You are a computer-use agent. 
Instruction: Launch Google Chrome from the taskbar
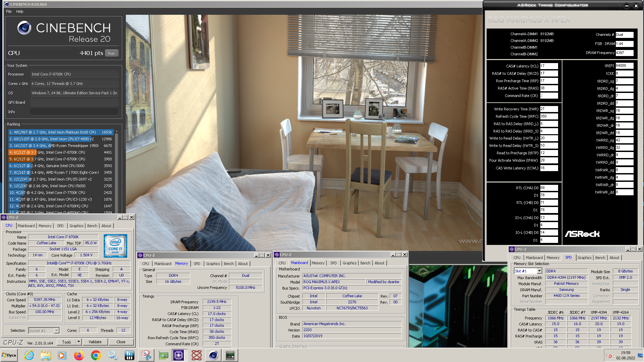click(96, 355)
